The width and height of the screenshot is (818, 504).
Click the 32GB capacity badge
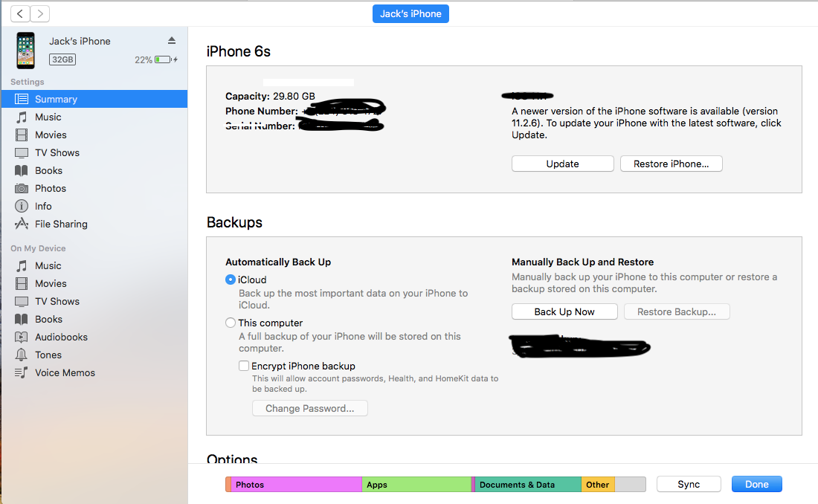62,59
